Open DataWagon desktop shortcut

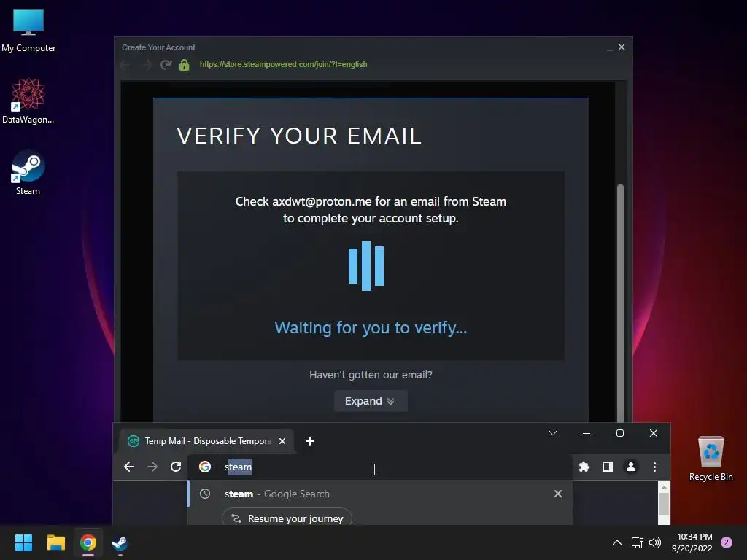click(x=28, y=101)
